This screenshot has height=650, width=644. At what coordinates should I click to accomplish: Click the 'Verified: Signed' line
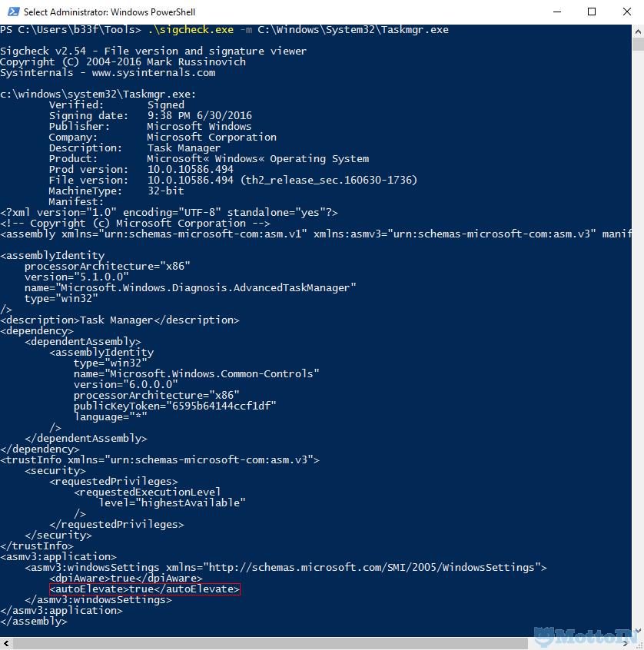point(117,105)
